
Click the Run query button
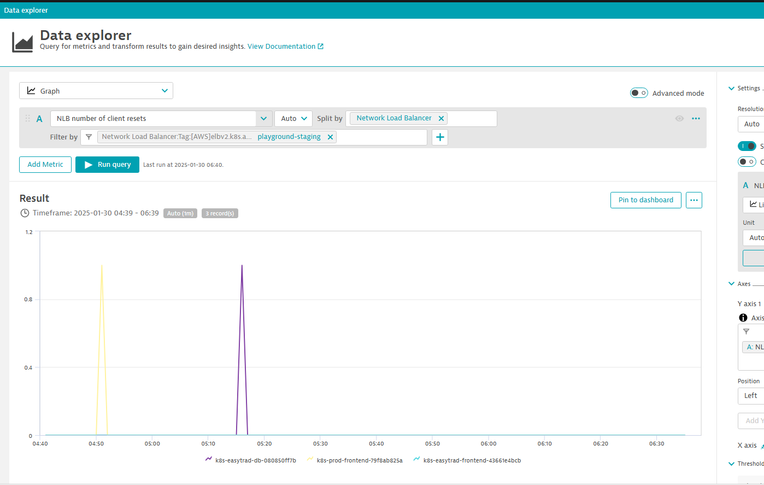[x=107, y=164]
